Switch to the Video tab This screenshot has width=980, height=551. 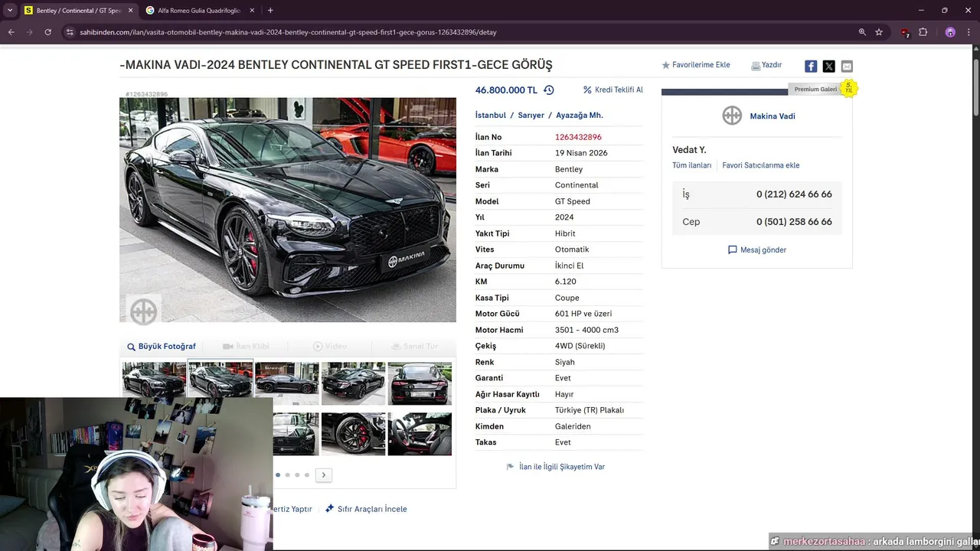coord(330,347)
